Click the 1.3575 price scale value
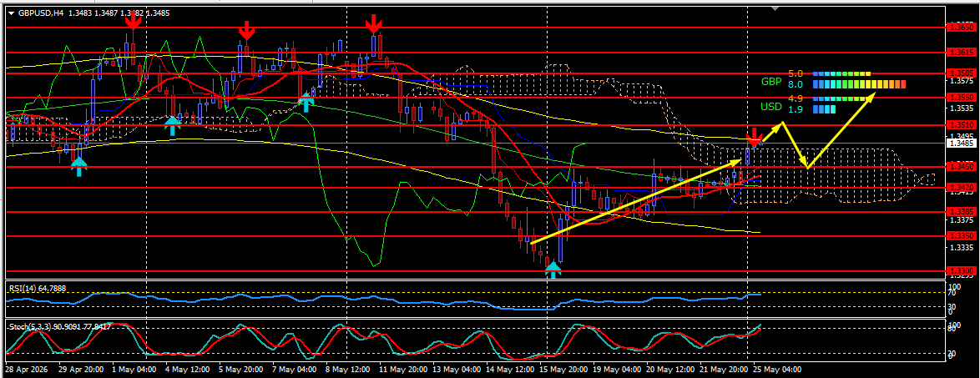 962,81
